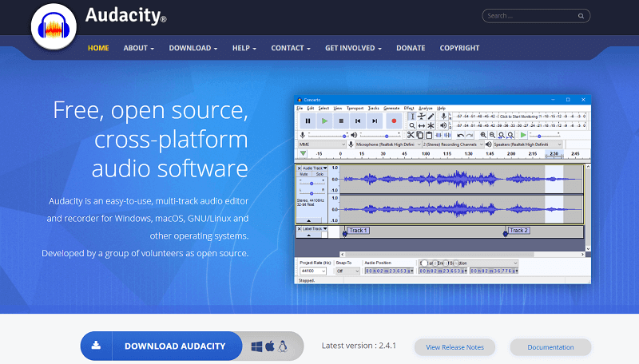
Task: Click the Zoom In magnifier icon
Action: (483, 135)
